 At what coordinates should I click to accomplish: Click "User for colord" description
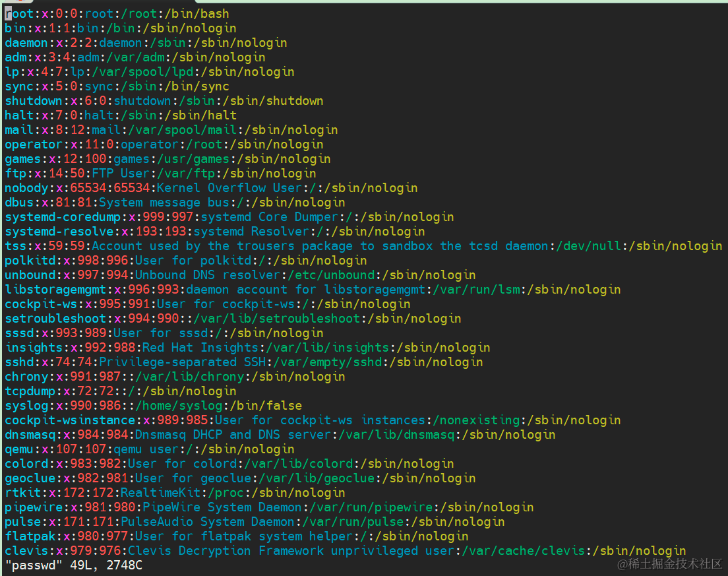click(183, 464)
